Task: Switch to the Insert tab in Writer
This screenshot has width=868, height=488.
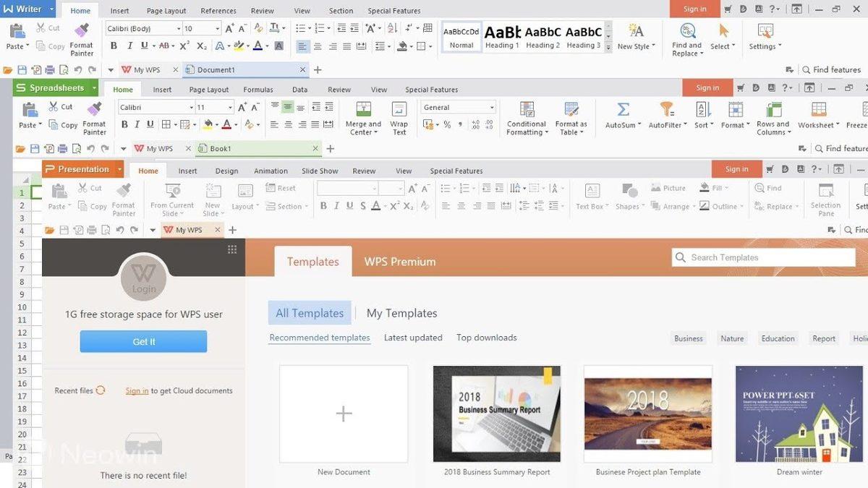Action: point(119,10)
